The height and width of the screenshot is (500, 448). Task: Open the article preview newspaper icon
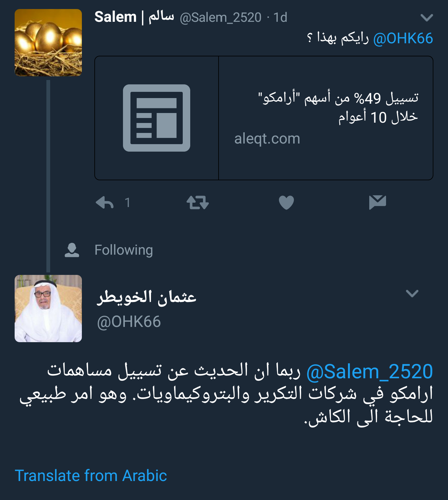tap(157, 118)
